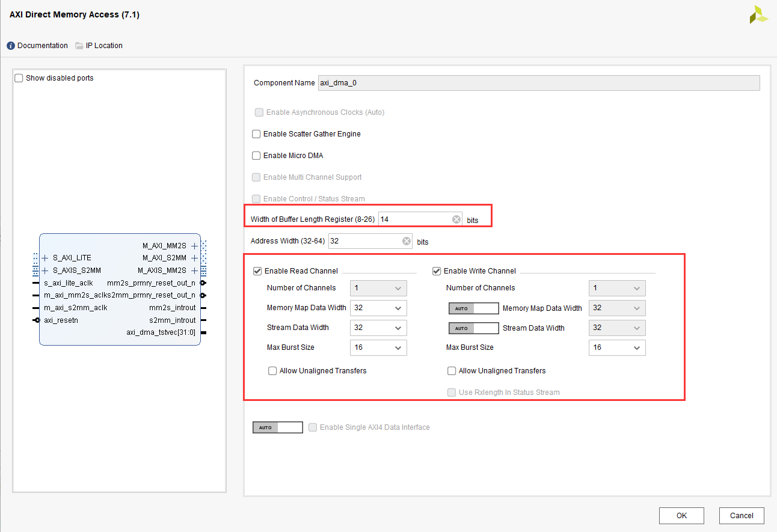Toggle AUTO switch for Single AXI4 Data Interface
The image size is (777, 532).
pos(278,427)
